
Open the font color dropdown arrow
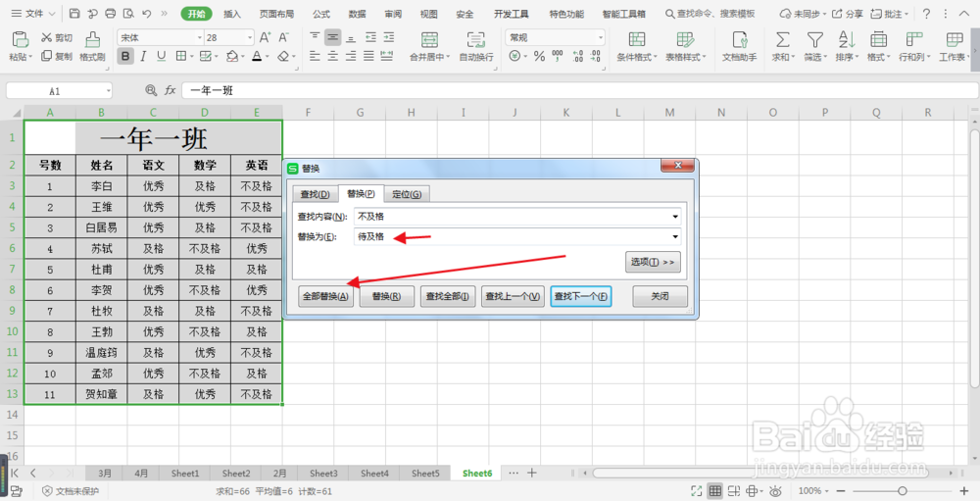(x=267, y=57)
